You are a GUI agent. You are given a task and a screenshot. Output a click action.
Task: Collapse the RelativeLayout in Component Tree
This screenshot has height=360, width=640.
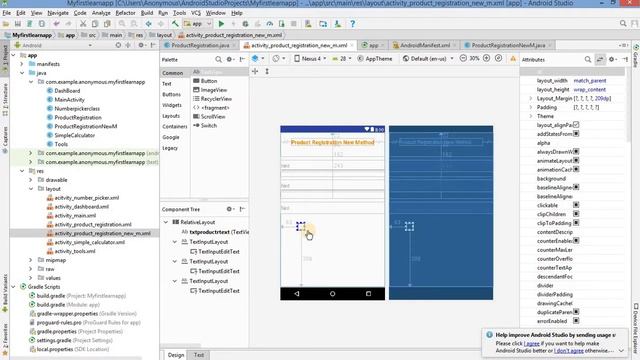tap(166, 222)
